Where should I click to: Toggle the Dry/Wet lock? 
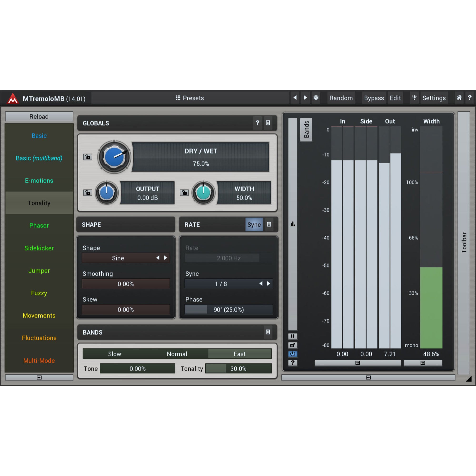tap(88, 157)
